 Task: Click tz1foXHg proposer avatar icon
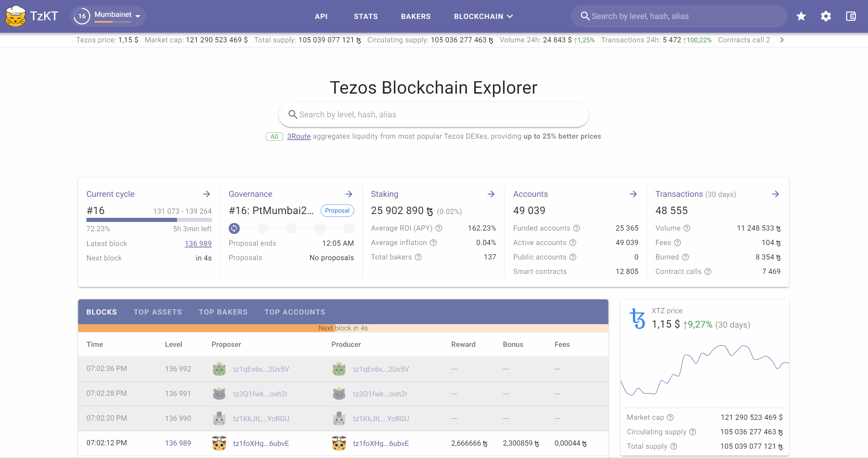(219, 443)
